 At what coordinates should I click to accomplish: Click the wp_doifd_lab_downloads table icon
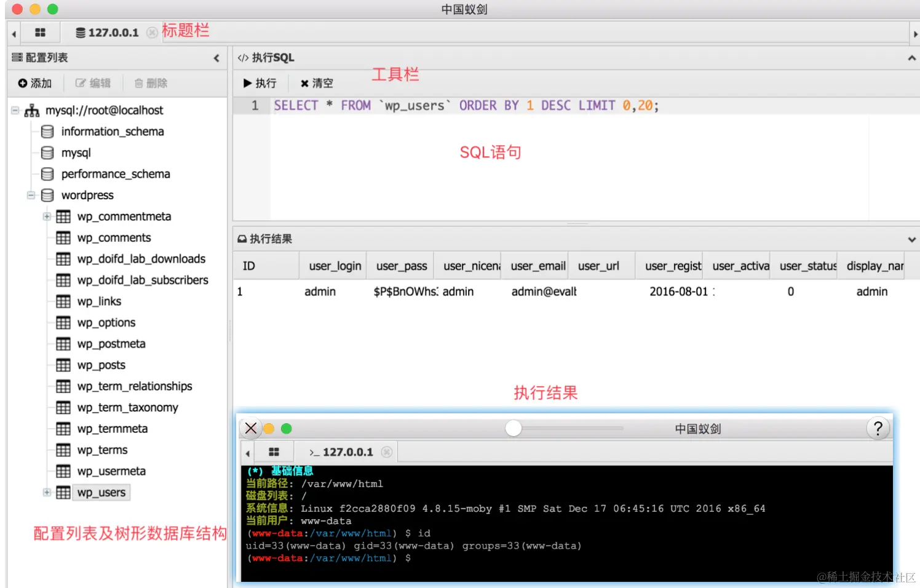click(63, 259)
